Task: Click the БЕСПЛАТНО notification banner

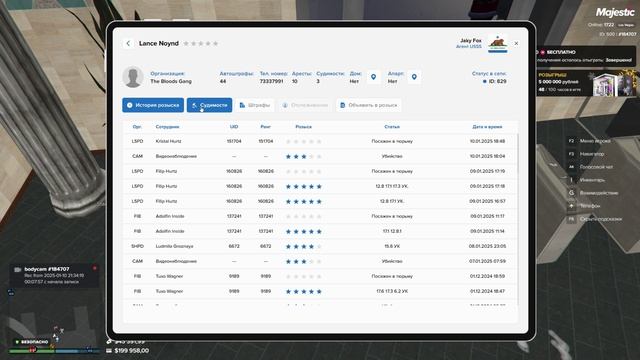Action: (x=586, y=56)
